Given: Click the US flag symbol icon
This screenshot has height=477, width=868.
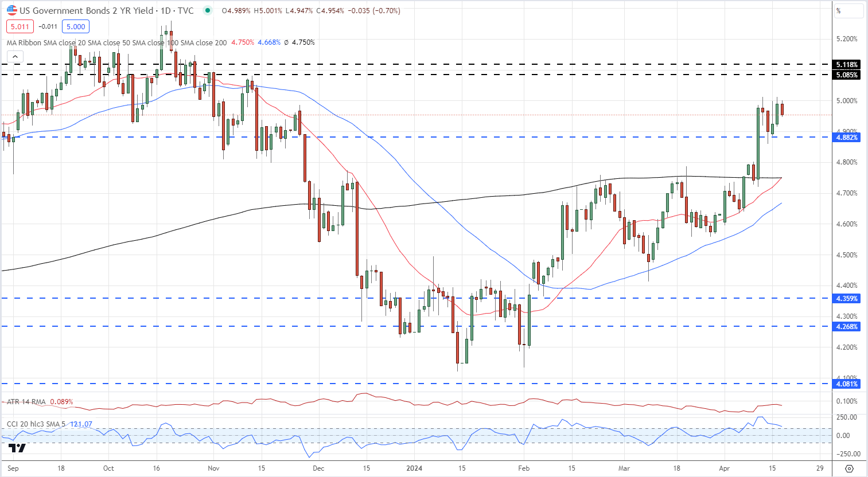Looking at the screenshot, I should (11, 10).
